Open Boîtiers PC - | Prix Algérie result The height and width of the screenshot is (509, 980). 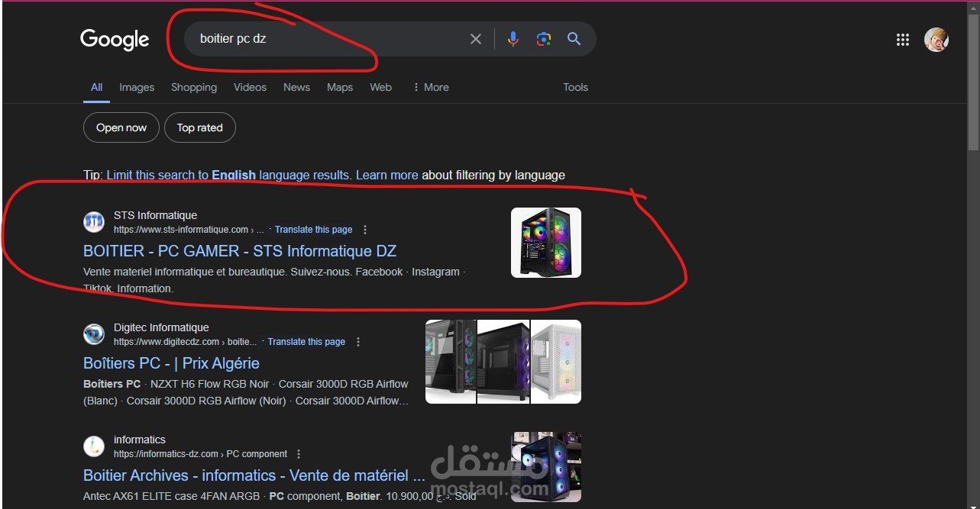(x=171, y=363)
